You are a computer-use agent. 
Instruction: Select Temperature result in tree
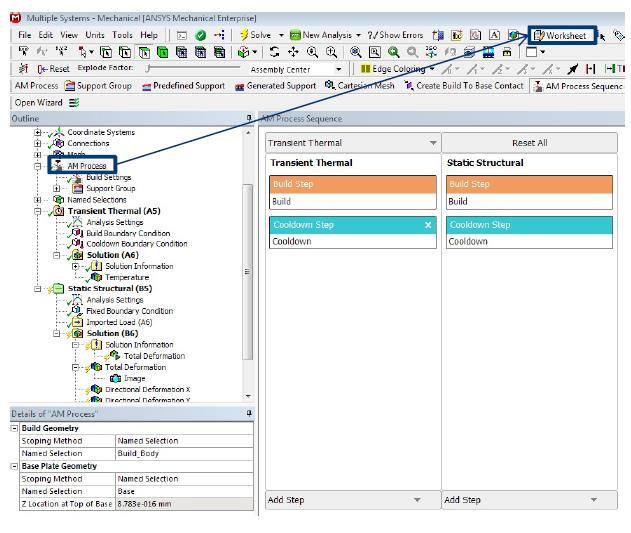point(127,277)
